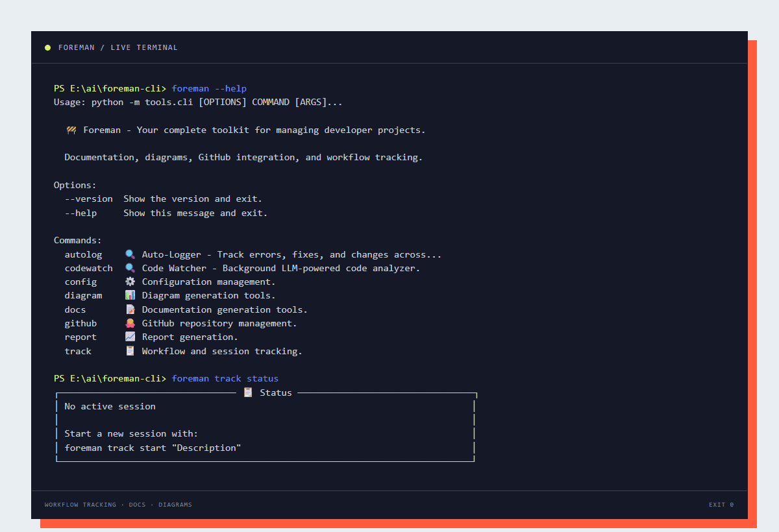Image resolution: width=779 pixels, height=532 pixels.
Task: Click the clipboard icon beside Workflow and session
Action: click(130, 351)
